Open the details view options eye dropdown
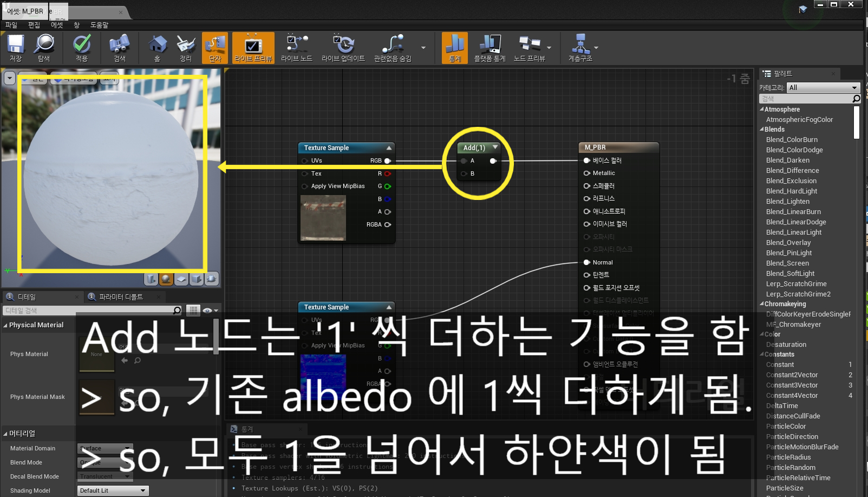Viewport: 868px width, 497px height. (x=210, y=311)
